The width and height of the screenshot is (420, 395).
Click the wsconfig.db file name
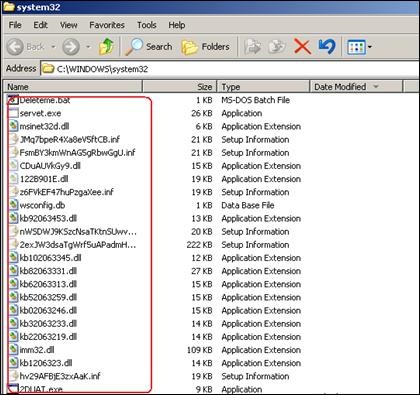[x=42, y=205]
